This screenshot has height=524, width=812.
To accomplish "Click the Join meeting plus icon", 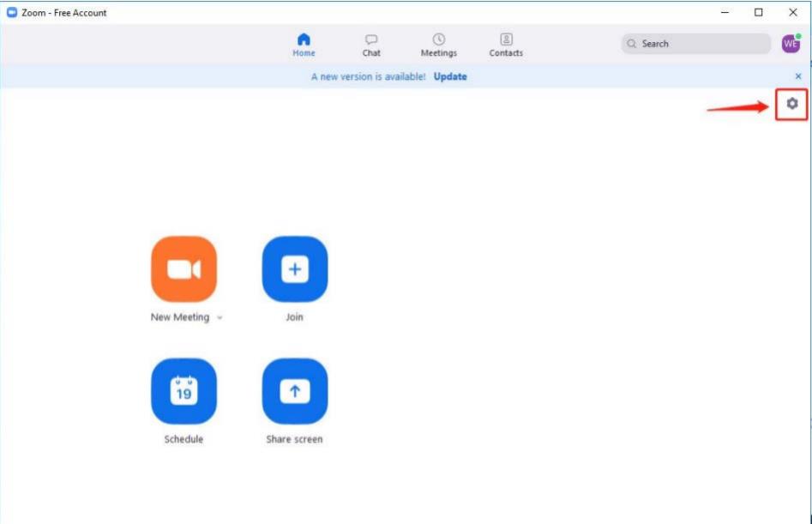I will coord(295,269).
